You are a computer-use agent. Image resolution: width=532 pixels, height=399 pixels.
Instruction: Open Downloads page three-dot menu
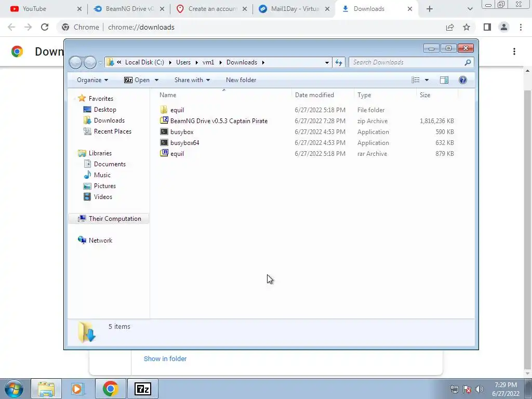click(x=514, y=51)
